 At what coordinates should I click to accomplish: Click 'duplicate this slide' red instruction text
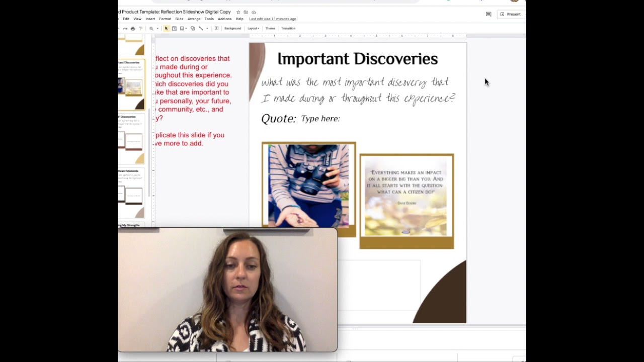[190, 139]
